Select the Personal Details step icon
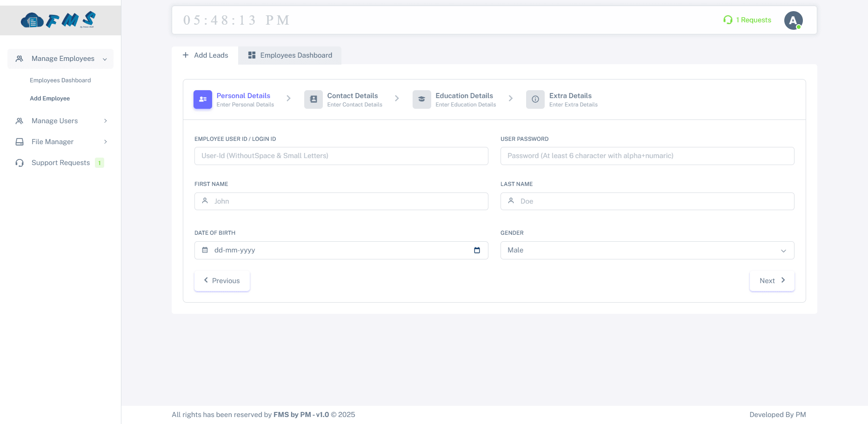Screen dimensions: 868x424 202,99
